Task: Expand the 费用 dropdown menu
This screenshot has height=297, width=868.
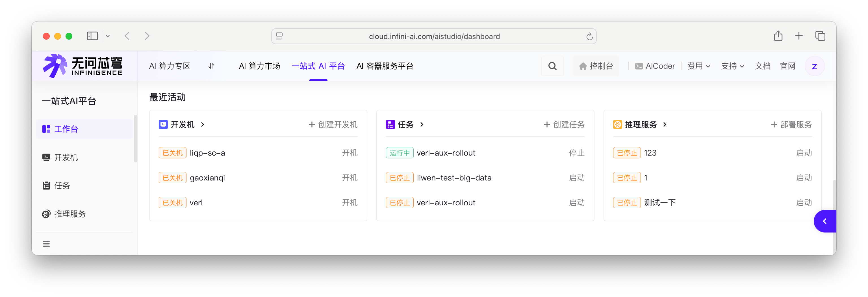Action: click(698, 66)
